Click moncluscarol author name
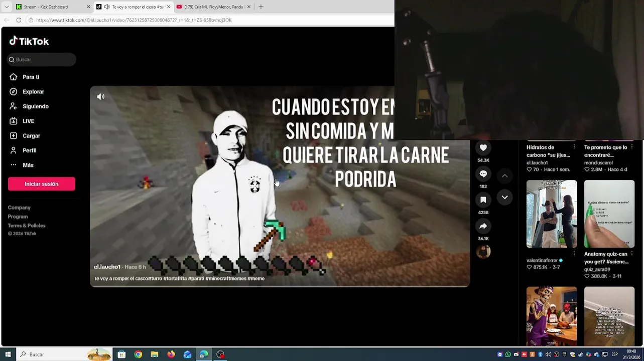 pyautogui.click(x=598, y=163)
